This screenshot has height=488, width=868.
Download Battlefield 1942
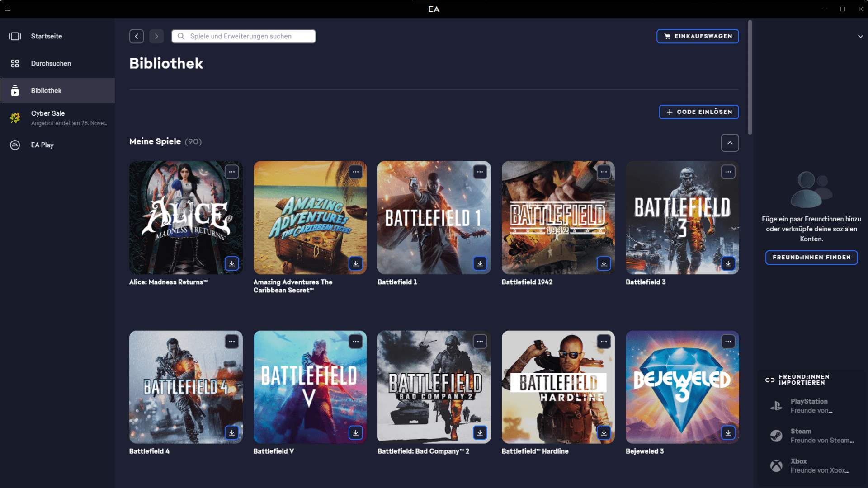pos(604,263)
